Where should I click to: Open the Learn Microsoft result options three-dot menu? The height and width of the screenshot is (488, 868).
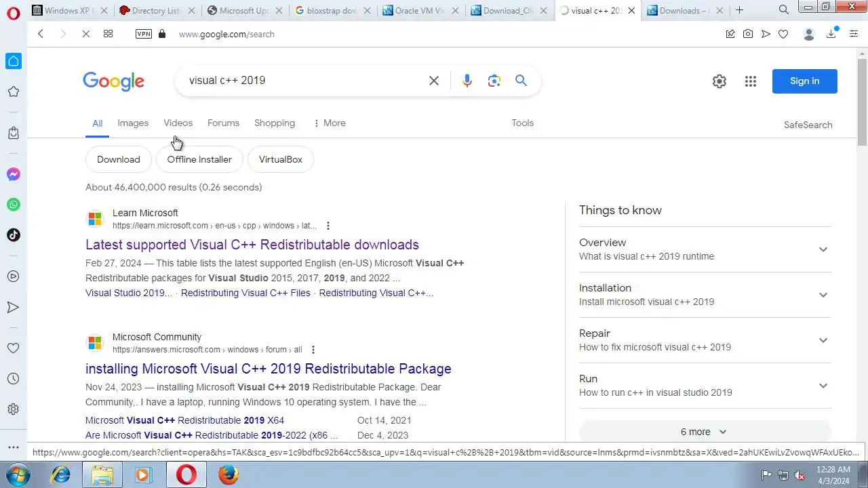(328, 226)
